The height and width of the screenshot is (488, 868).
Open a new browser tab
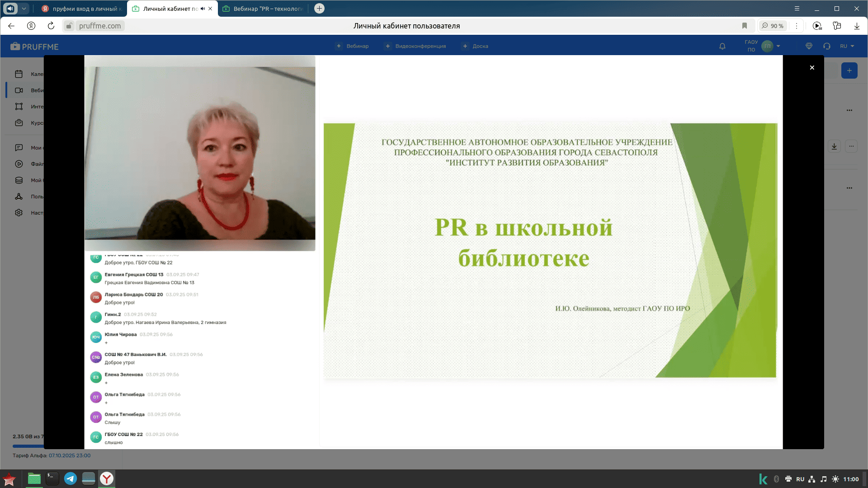319,8
